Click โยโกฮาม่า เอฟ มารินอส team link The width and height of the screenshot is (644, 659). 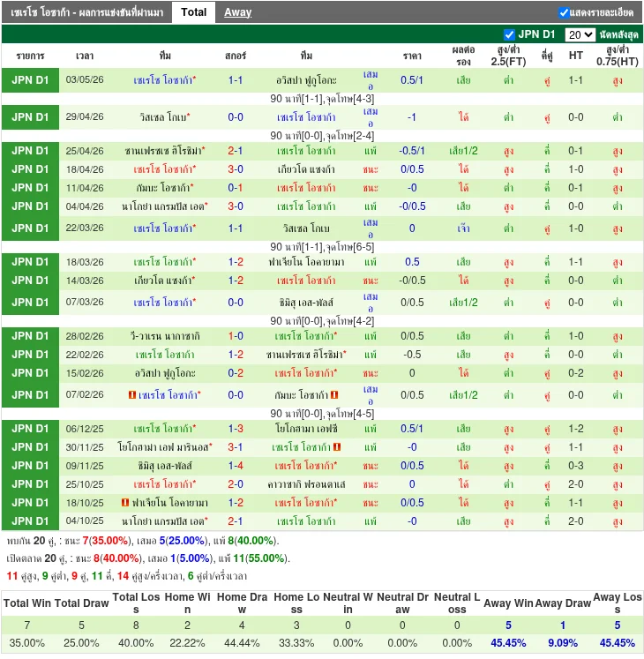pyautogui.click(x=164, y=447)
